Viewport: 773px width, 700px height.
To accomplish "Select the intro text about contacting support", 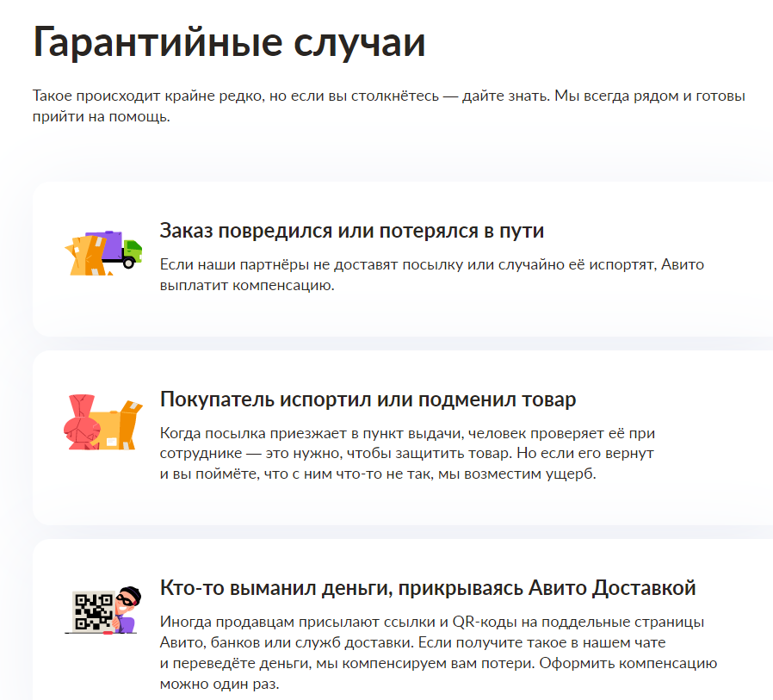I will coord(386,107).
